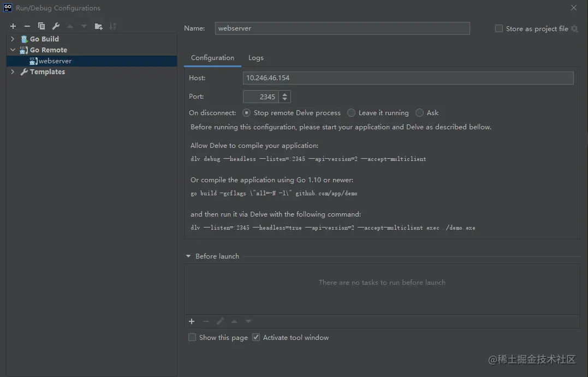Uncheck Activate tool window
The image size is (588, 377).
pyautogui.click(x=256, y=337)
